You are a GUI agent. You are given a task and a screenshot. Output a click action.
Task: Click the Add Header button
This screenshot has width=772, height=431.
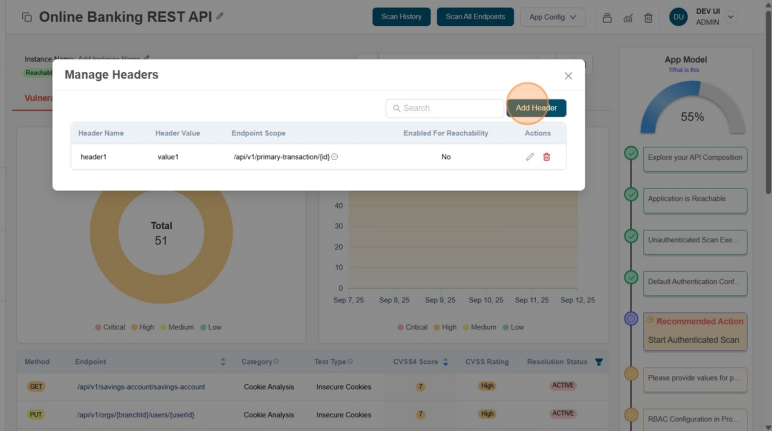click(x=536, y=108)
